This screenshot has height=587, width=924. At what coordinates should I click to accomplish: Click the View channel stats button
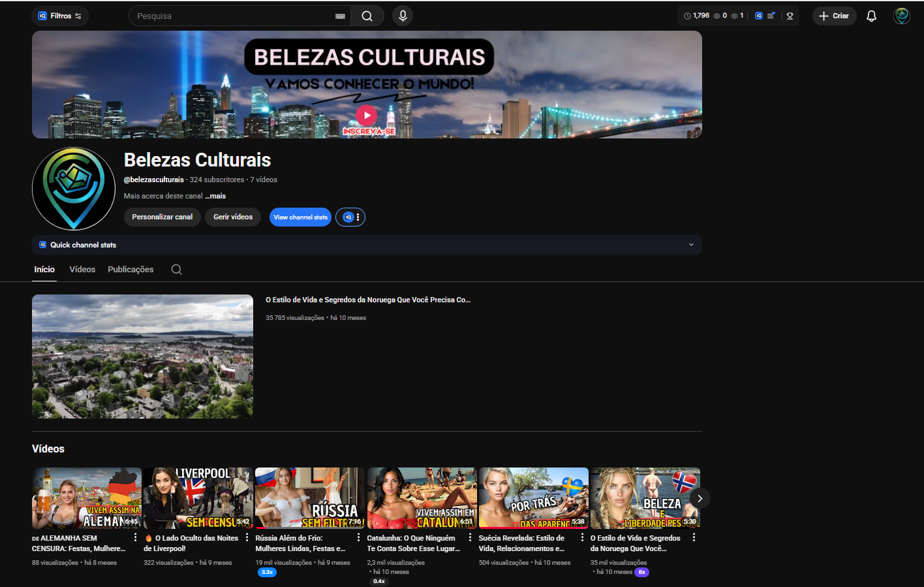tap(300, 217)
